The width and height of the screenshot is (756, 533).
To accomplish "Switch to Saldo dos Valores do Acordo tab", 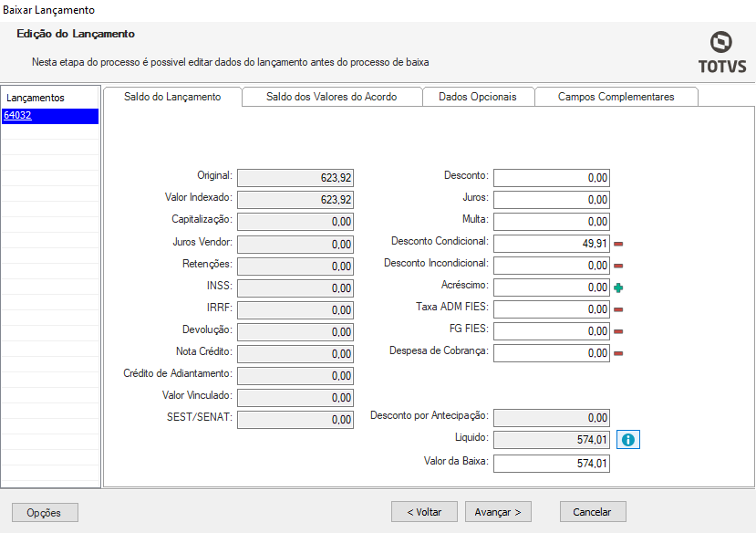I will point(331,97).
